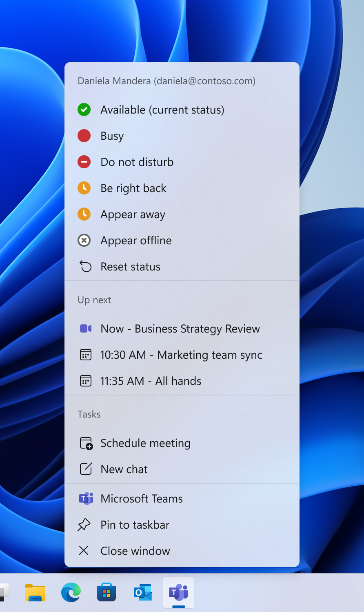Pin Teams to taskbar
This screenshot has height=612, width=364.
coord(182,525)
